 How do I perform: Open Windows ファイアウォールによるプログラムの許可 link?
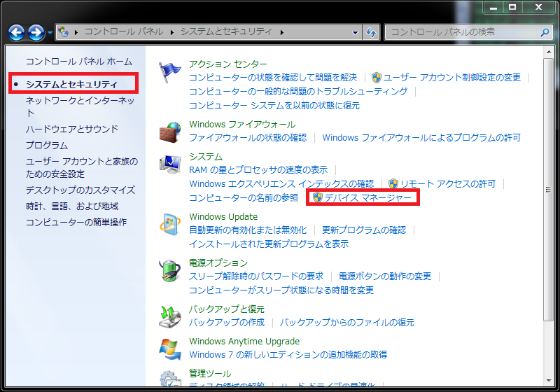pyautogui.click(x=421, y=138)
